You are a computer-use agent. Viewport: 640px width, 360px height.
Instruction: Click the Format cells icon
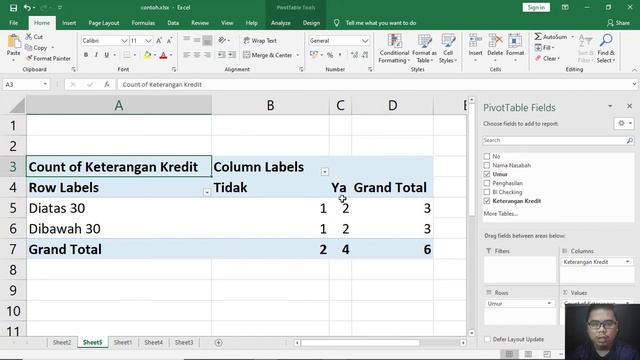tap(515, 41)
